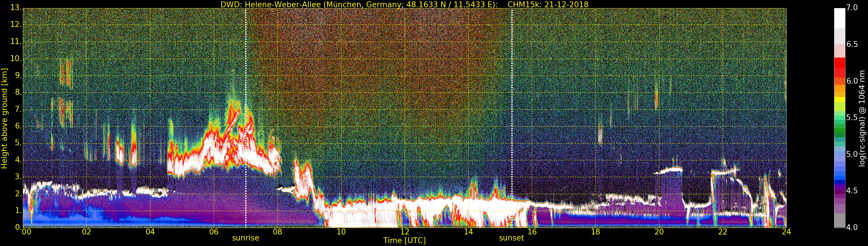
Task: Click the height tick label '1.'
Action: point(19,210)
